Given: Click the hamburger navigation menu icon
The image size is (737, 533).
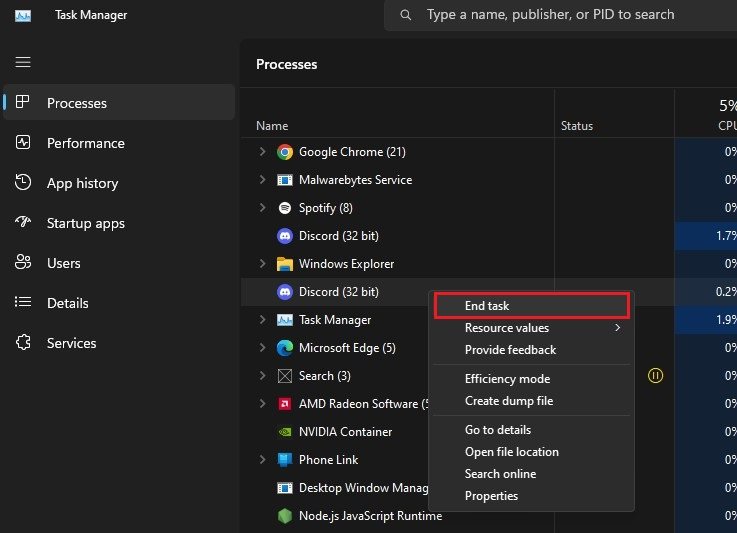Looking at the screenshot, I should (22, 62).
